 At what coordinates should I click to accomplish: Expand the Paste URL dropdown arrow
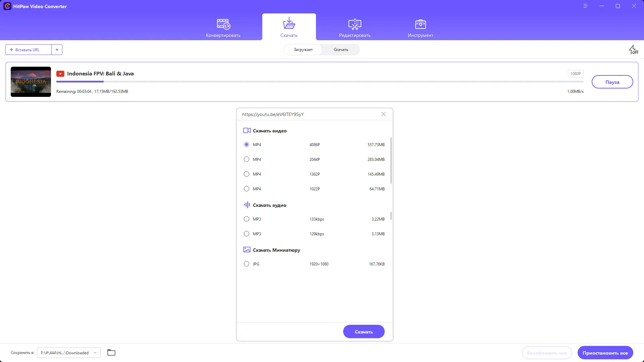[57, 50]
